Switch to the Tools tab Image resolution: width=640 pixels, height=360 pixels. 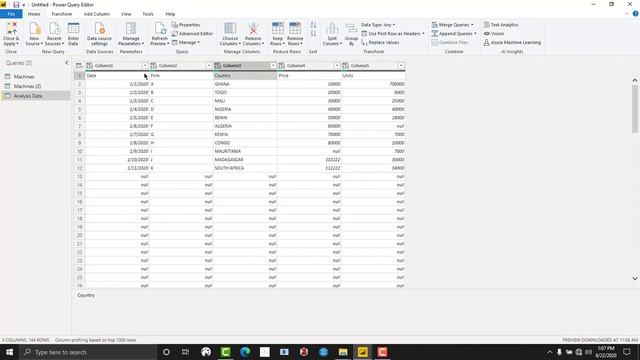(148, 14)
